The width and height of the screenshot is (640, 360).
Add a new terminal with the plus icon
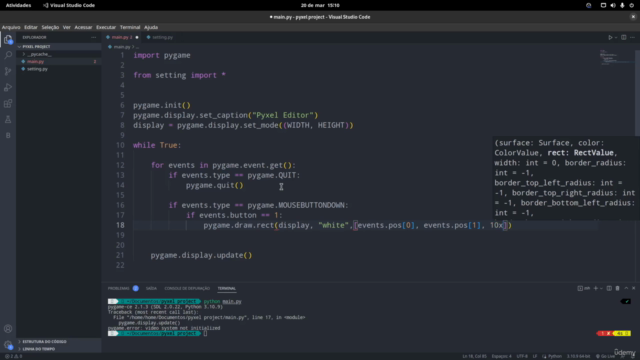pos(596,288)
